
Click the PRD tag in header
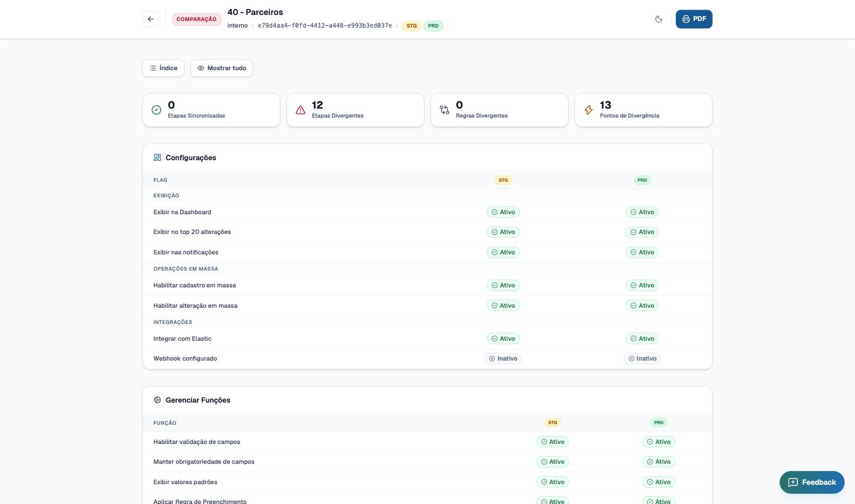tap(433, 26)
